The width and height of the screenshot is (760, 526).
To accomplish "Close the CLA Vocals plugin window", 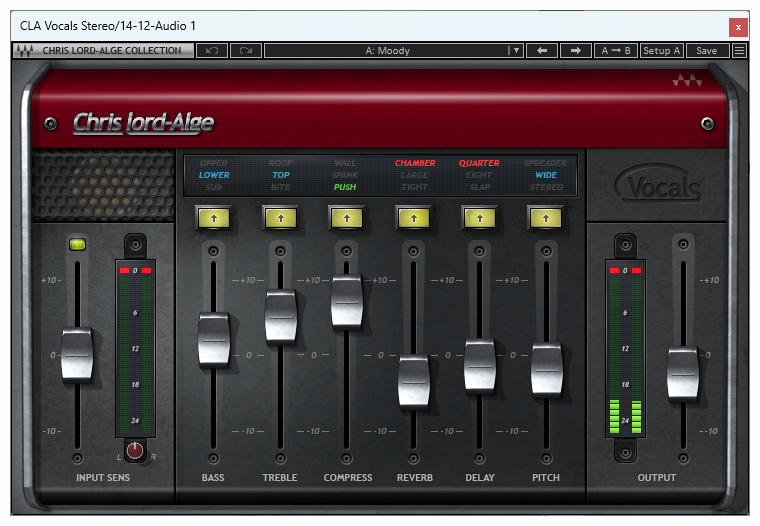I will pos(738,27).
